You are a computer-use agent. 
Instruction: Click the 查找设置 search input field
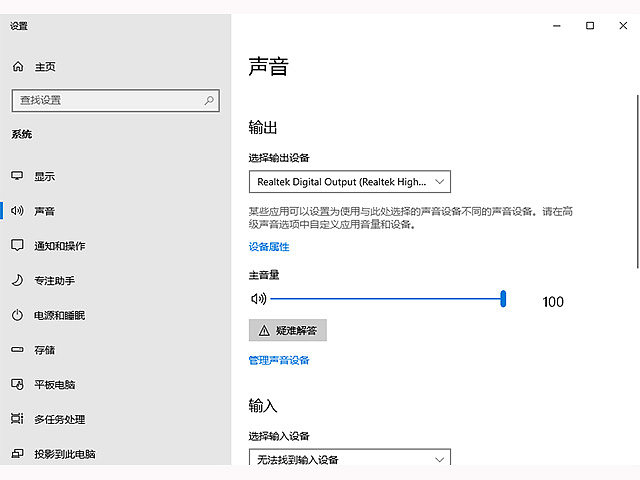116,100
